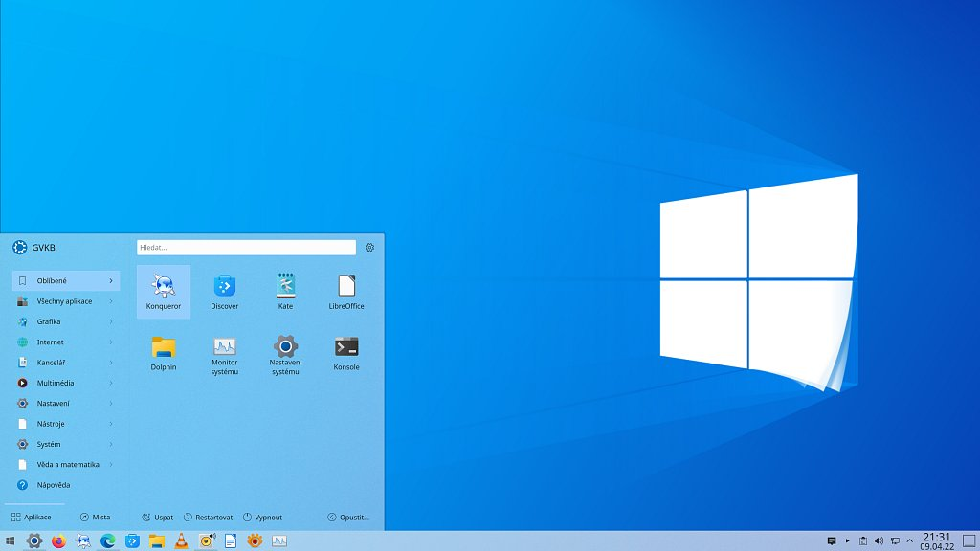980x551 pixels.
Task: Click the Windows-style start button on taskbar
Action: [10, 541]
